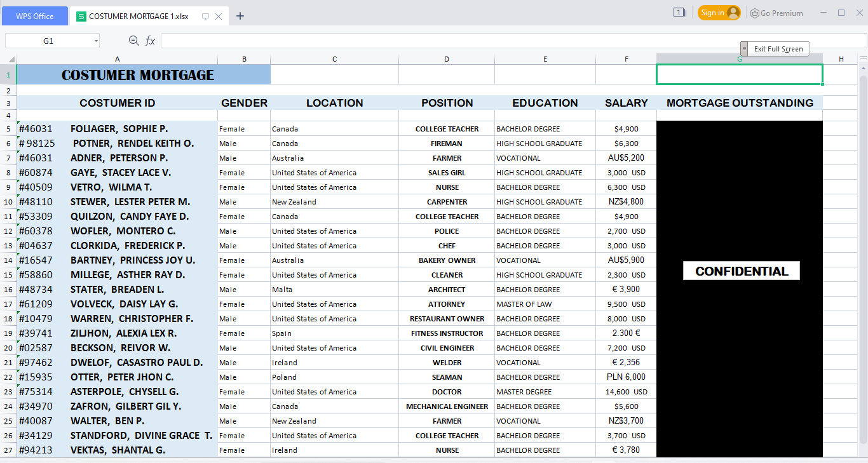Screen dimensions: 868x463
Task: Click the SALES GIRL position cell
Action: [x=447, y=173]
